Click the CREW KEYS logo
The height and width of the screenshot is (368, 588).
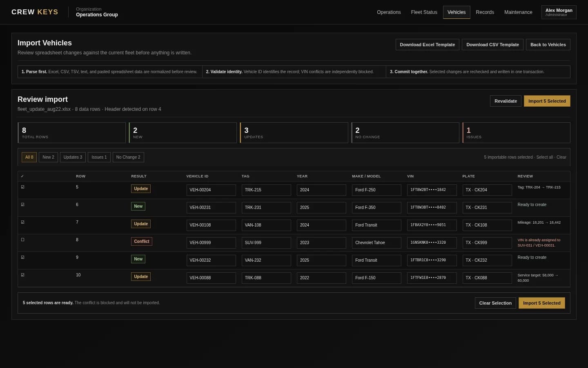[x=35, y=12]
